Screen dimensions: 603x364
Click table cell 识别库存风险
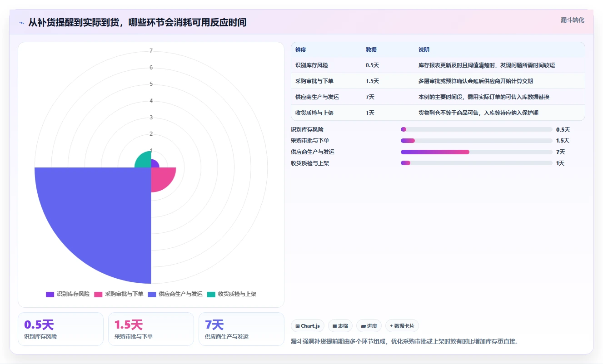tap(312, 65)
